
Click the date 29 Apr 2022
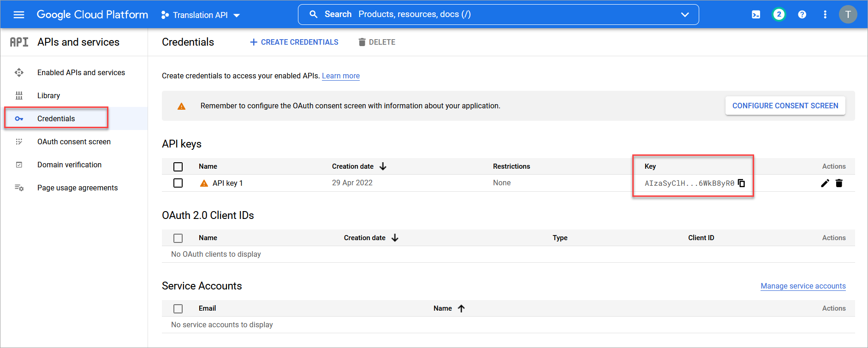(352, 183)
